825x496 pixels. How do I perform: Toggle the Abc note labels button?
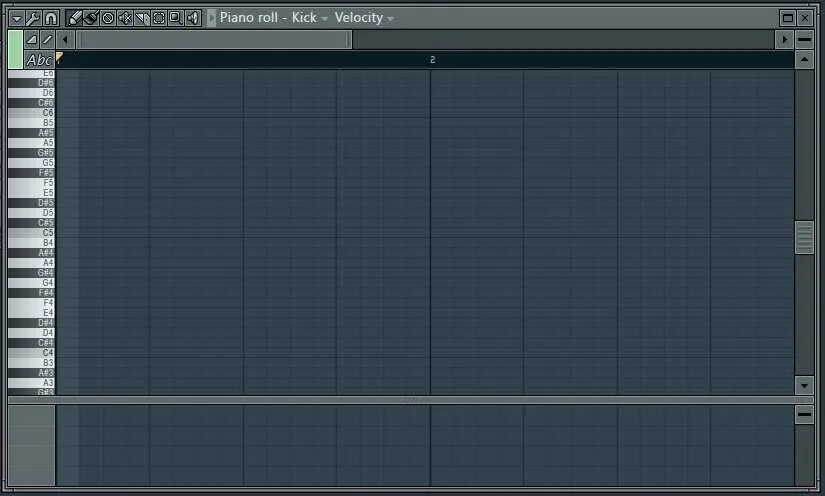pos(39,60)
